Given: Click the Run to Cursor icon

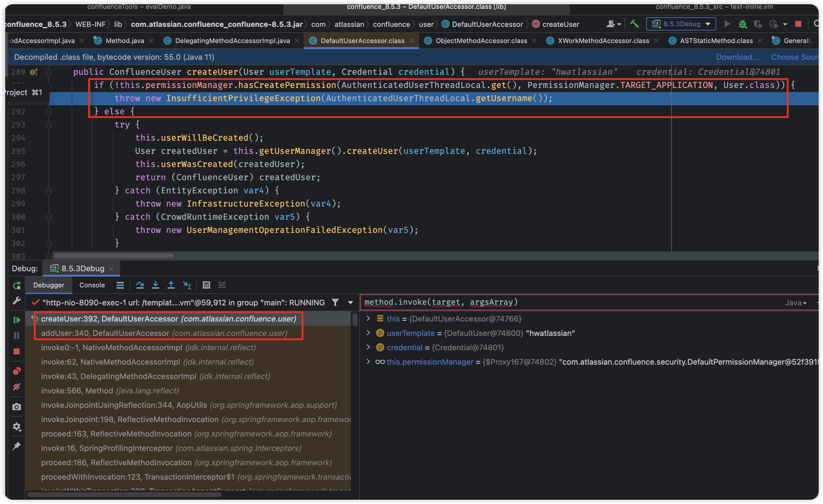Looking at the screenshot, I should 187,285.
